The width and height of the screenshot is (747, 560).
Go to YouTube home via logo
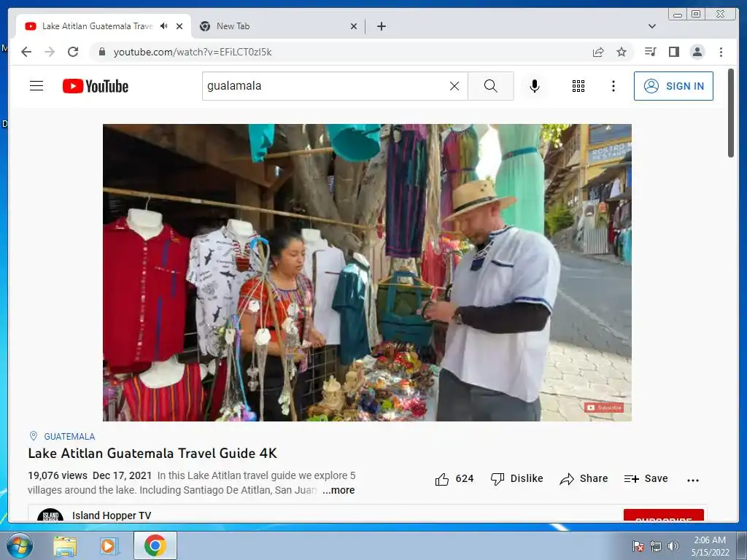pyautogui.click(x=96, y=86)
